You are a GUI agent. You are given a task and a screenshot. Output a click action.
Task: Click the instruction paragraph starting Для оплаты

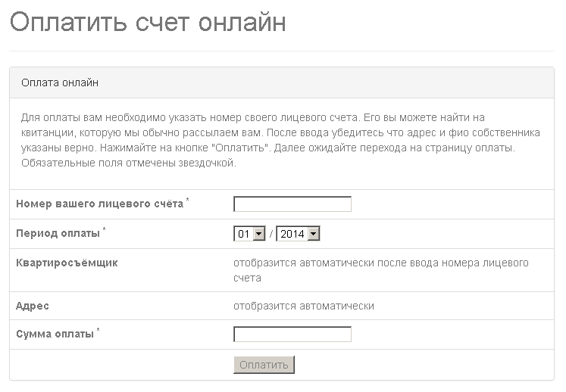280,140
